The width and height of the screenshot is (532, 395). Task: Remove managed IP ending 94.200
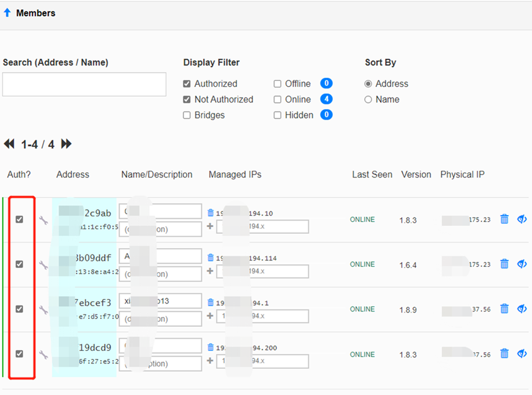pyautogui.click(x=211, y=347)
